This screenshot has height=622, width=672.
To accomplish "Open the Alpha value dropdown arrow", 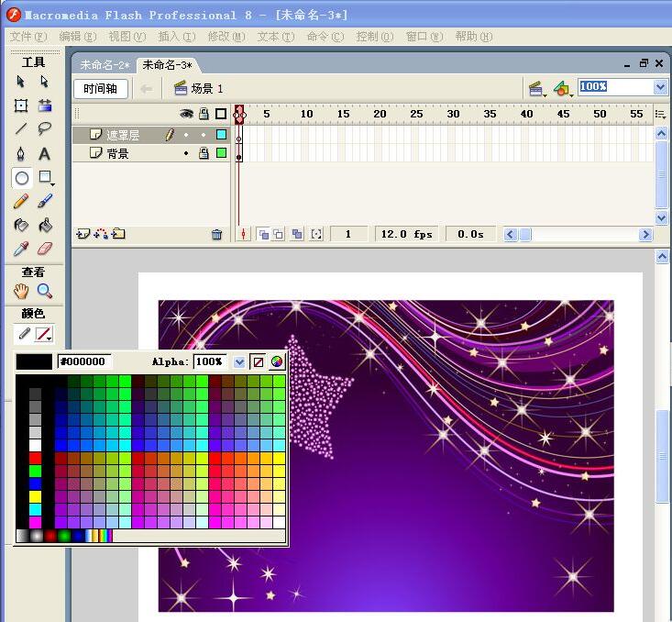I will click(239, 362).
